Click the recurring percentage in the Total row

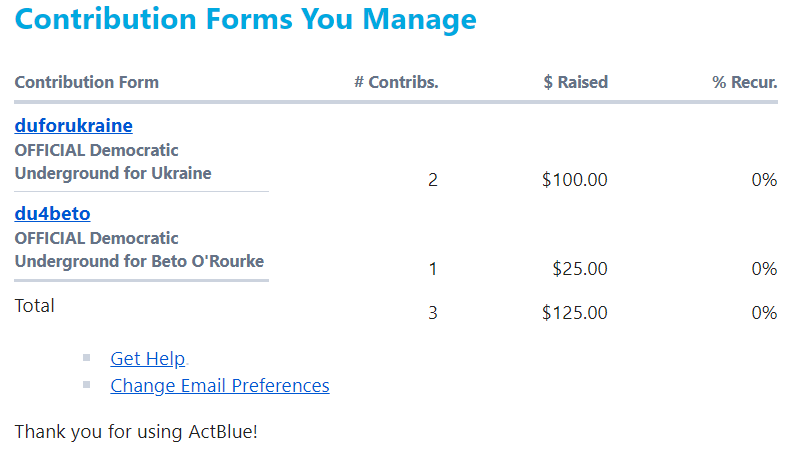coord(764,313)
